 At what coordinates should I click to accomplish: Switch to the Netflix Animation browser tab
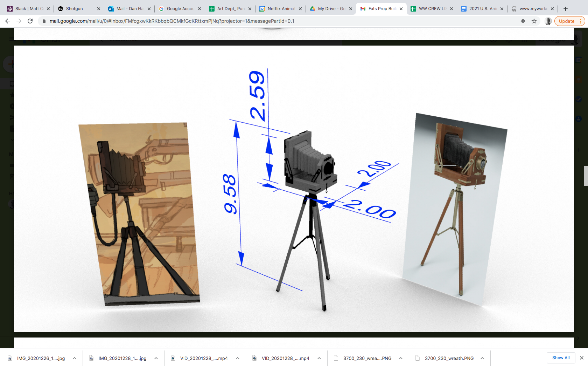(x=281, y=9)
